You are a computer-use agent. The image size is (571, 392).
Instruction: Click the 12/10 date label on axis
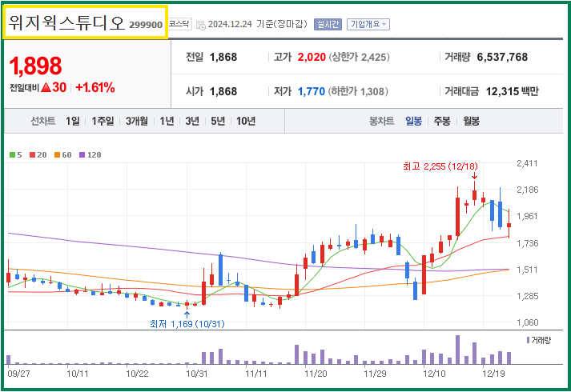(x=434, y=374)
